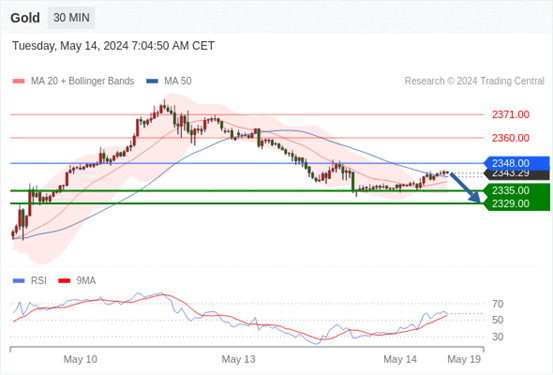Screen dimensions: 553x375
Task: Select the 2360.00 resistance label
Action: [x=511, y=138]
